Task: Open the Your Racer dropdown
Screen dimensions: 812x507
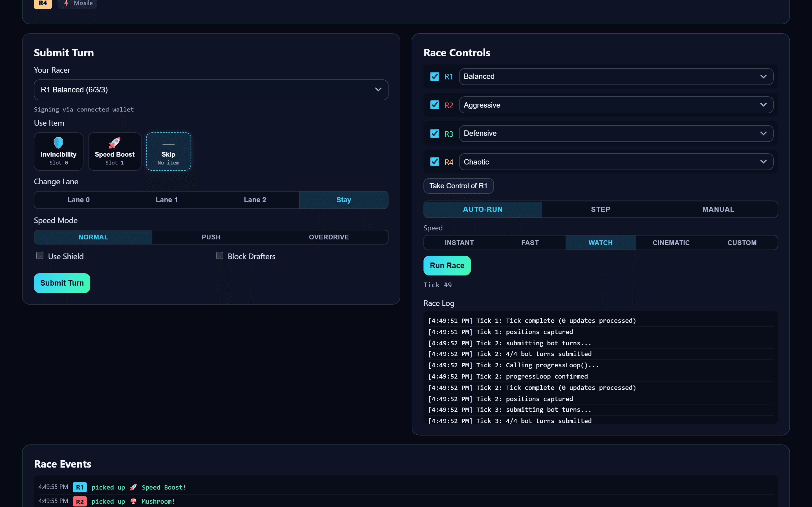Action: click(211, 90)
